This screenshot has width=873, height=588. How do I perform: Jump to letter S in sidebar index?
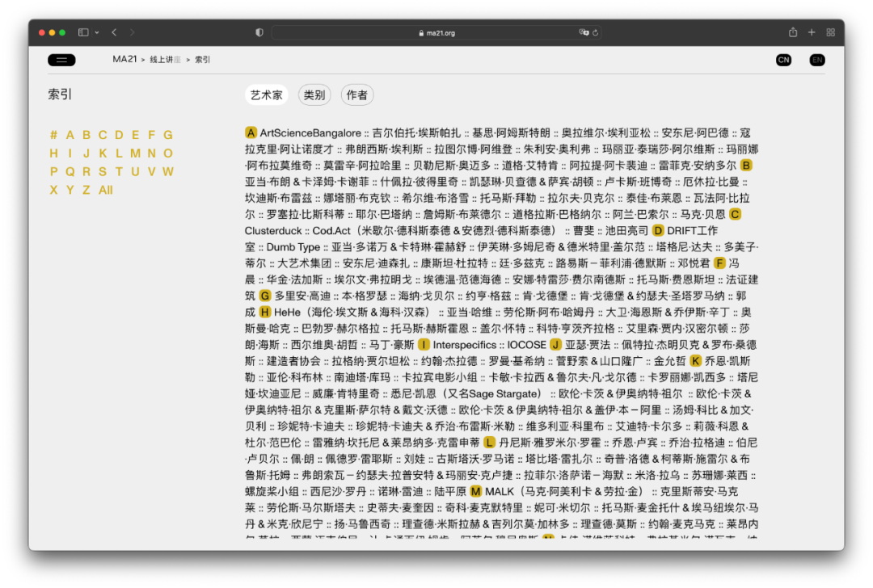pyautogui.click(x=103, y=171)
